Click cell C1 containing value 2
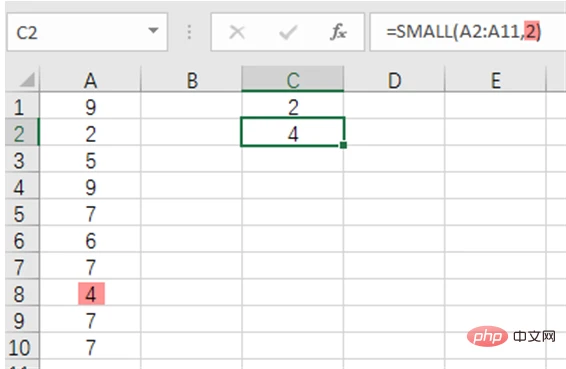 point(293,107)
